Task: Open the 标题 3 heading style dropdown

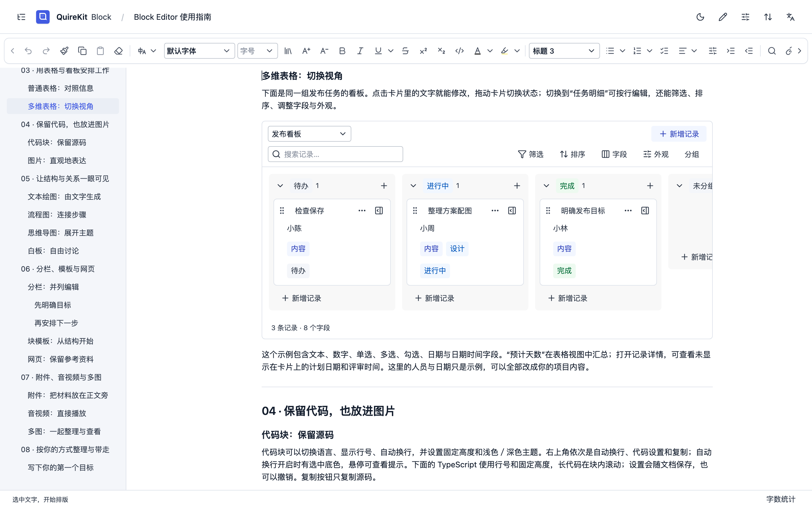Action: point(564,51)
